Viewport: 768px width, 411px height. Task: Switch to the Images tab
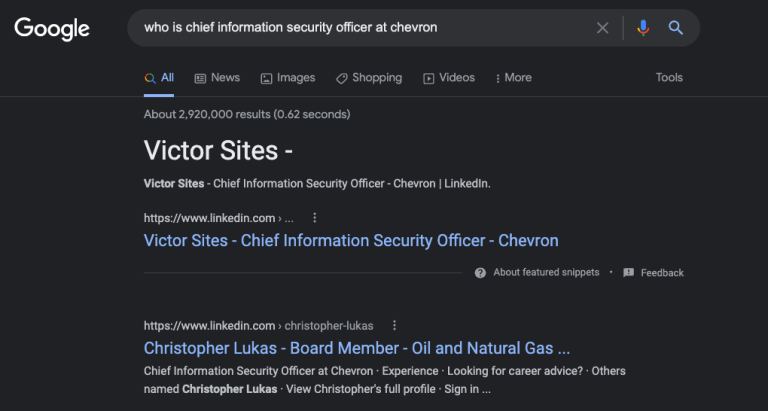click(288, 78)
